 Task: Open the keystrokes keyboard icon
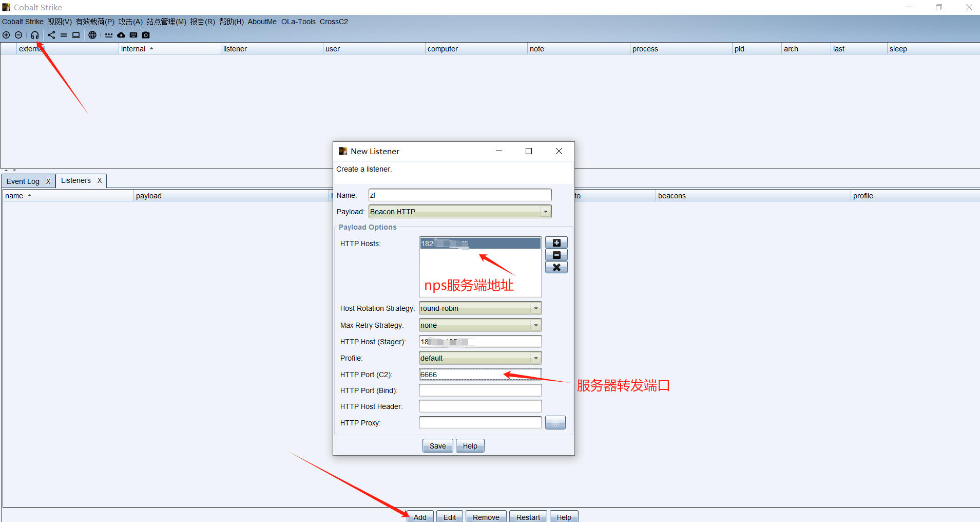(133, 35)
